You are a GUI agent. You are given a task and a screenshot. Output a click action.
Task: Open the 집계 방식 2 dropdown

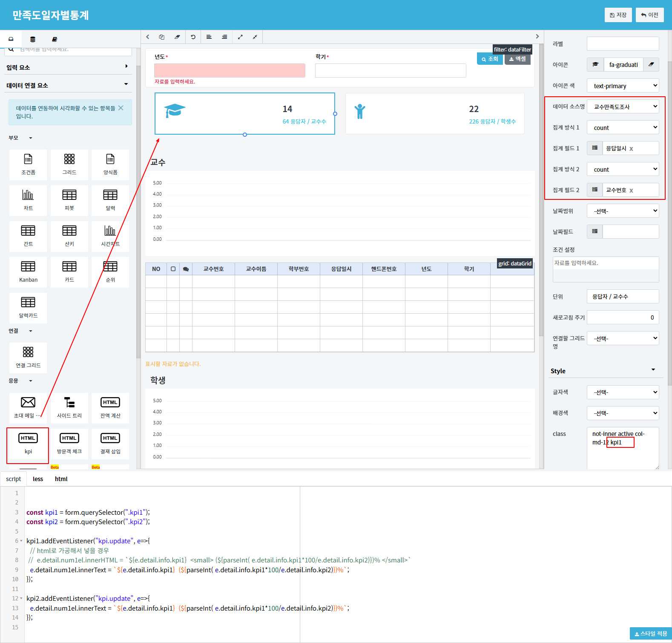point(623,169)
